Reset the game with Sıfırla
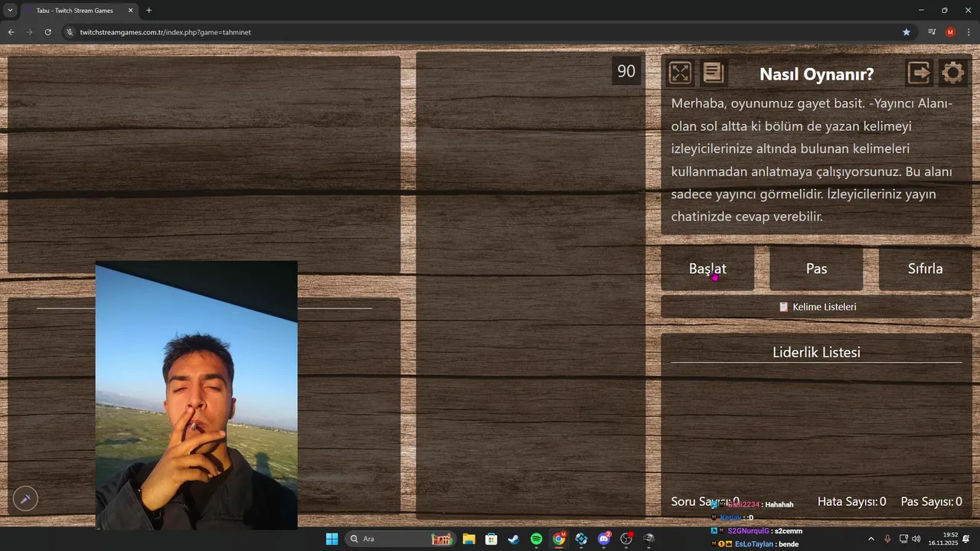This screenshot has width=980, height=551. coord(925,269)
